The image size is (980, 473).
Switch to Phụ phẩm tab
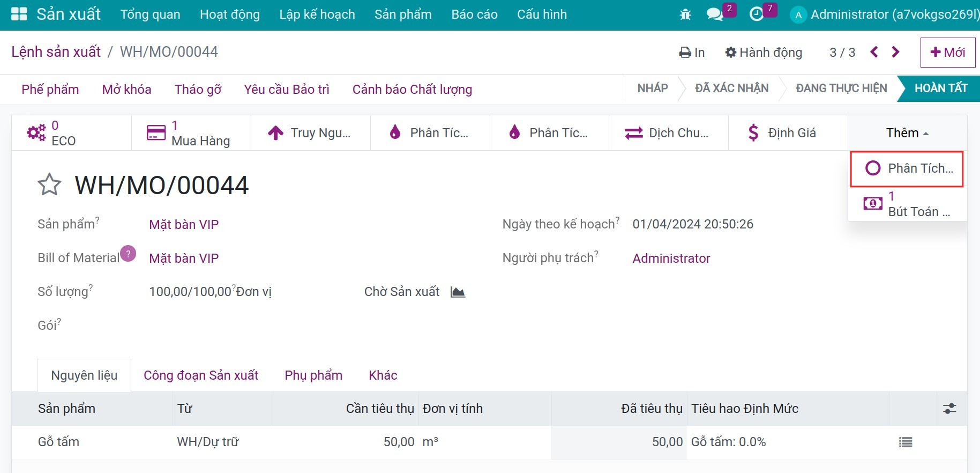(313, 375)
